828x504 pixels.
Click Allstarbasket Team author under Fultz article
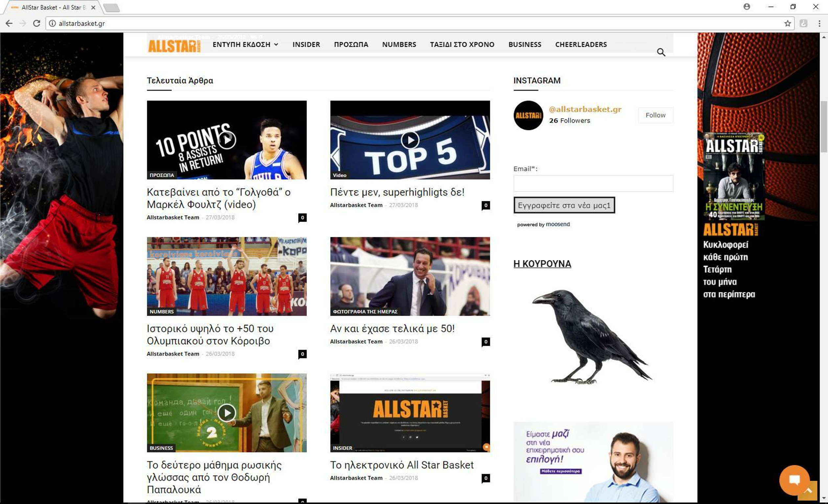pyautogui.click(x=173, y=217)
